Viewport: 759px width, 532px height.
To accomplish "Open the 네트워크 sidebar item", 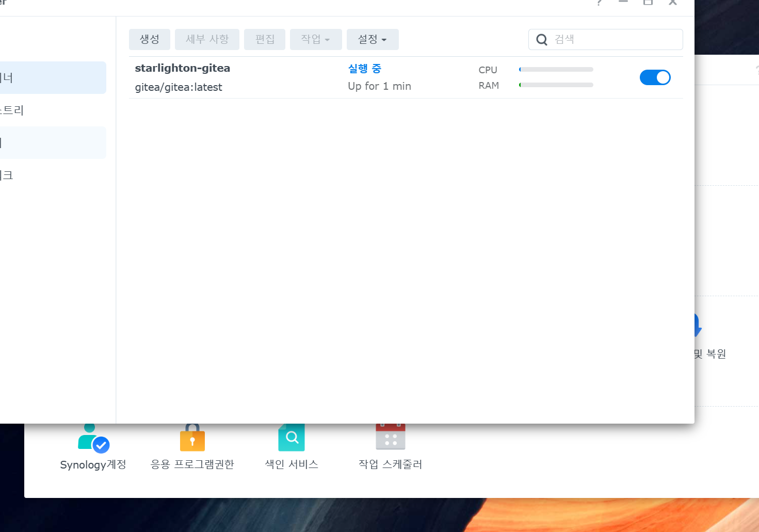I will (x=53, y=175).
